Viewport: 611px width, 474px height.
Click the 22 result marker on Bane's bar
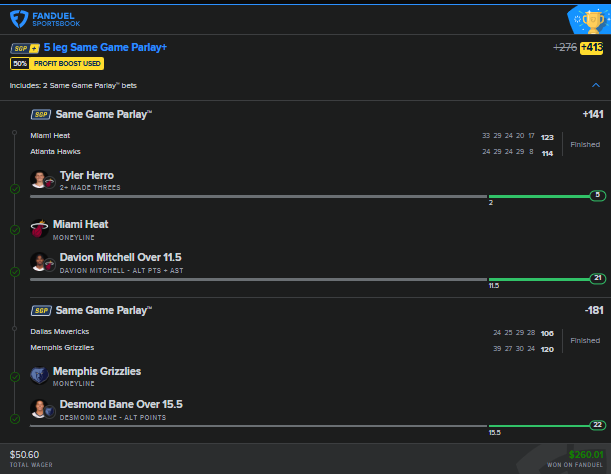pos(598,425)
